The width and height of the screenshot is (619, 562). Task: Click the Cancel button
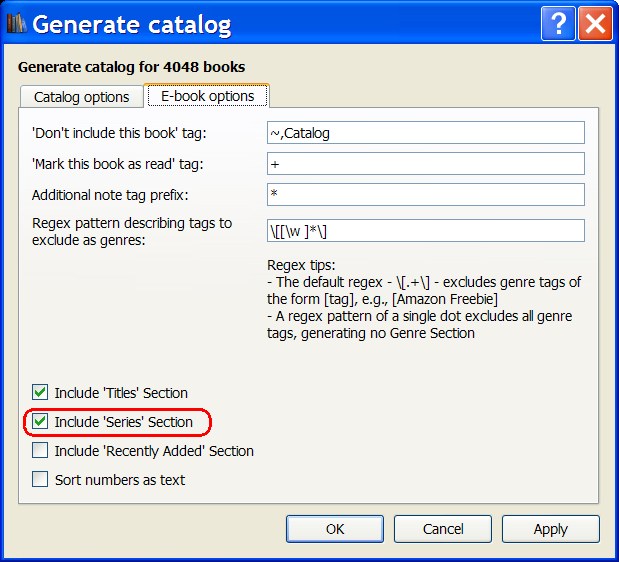pos(442,528)
